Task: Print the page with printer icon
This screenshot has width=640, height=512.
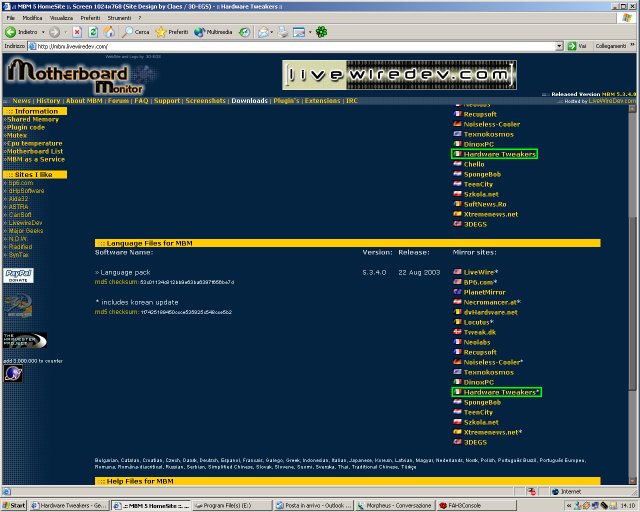Action: pyautogui.click(x=283, y=32)
